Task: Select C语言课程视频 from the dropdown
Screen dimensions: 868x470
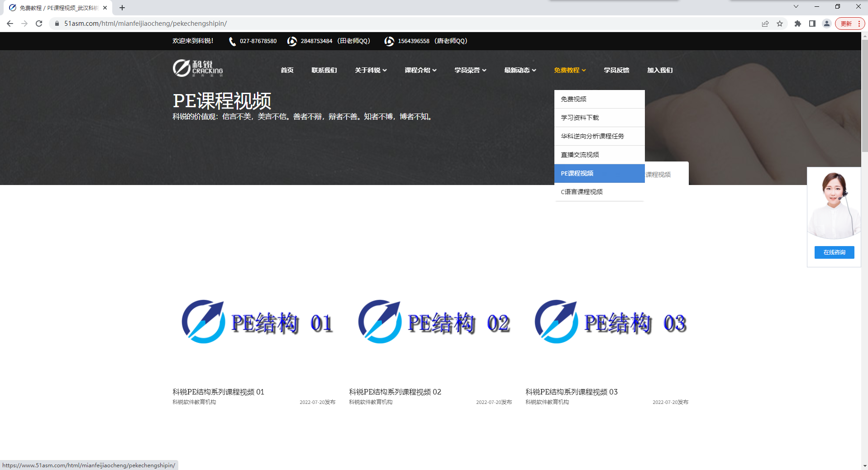Action: [599, 192]
